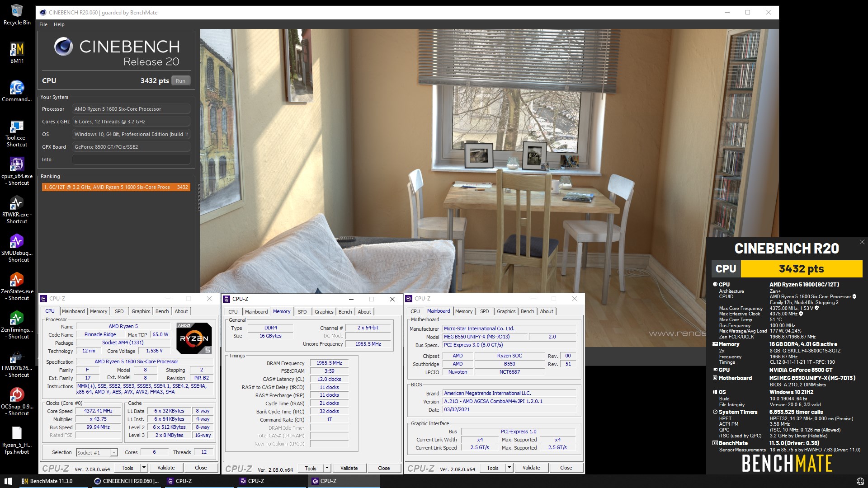Run the Cinebench CPU test
This screenshot has height=488, width=868.
[x=180, y=81]
